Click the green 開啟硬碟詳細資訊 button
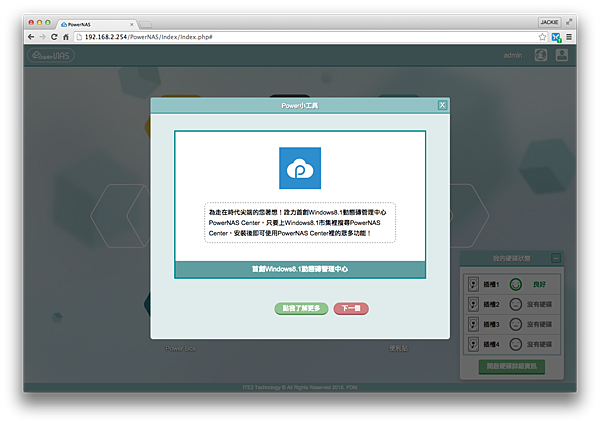 pyautogui.click(x=512, y=366)
